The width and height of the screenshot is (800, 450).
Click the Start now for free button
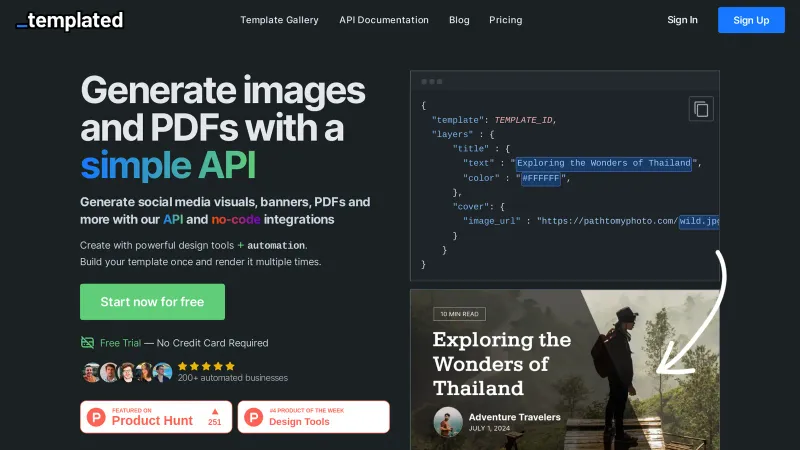(152, 302)
